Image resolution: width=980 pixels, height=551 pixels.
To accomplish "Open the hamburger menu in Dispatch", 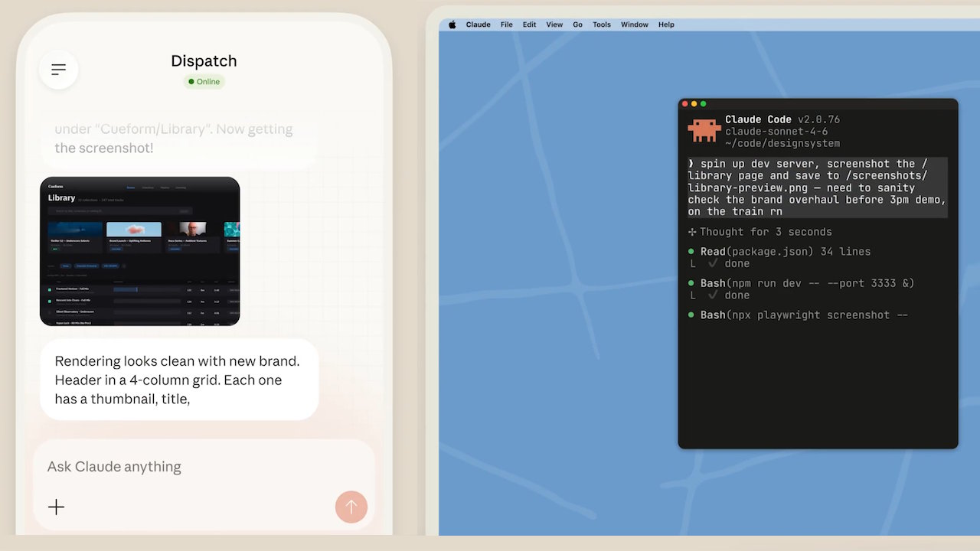I will coord(59,70).
